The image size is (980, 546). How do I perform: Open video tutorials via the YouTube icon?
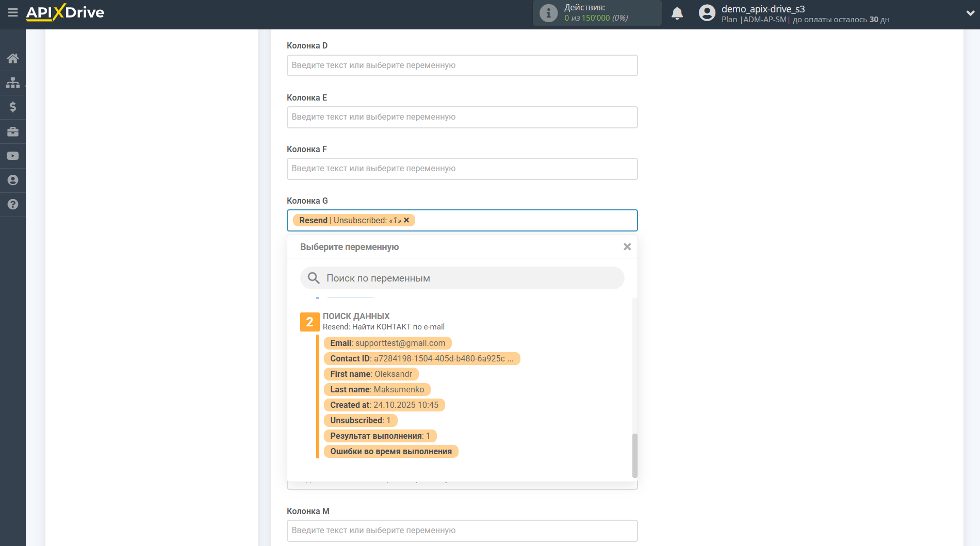point(12,155)
